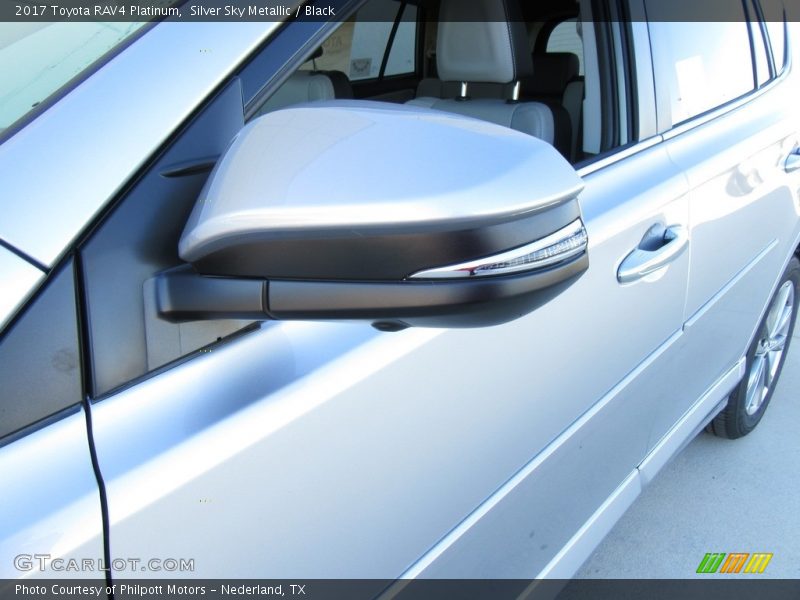Click the color text 'Silver Sky Metallic / Black'

(262, 11)
